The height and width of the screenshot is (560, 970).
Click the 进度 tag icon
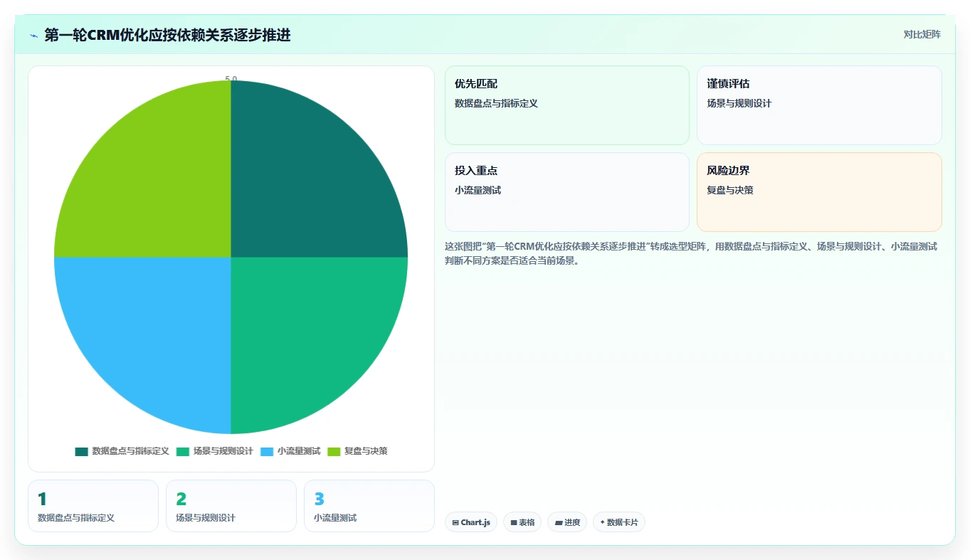click(559, 522)
